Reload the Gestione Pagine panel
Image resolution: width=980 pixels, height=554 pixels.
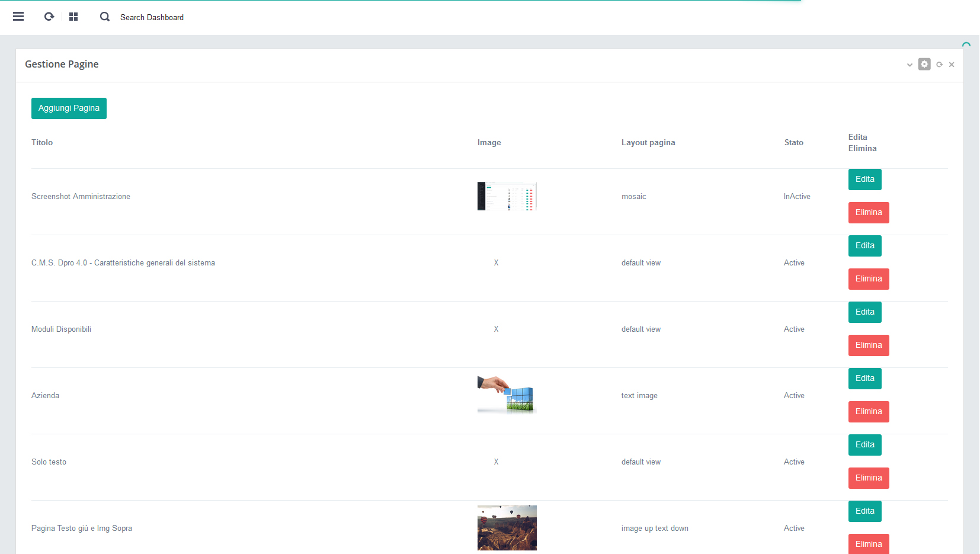pos(939,65)
